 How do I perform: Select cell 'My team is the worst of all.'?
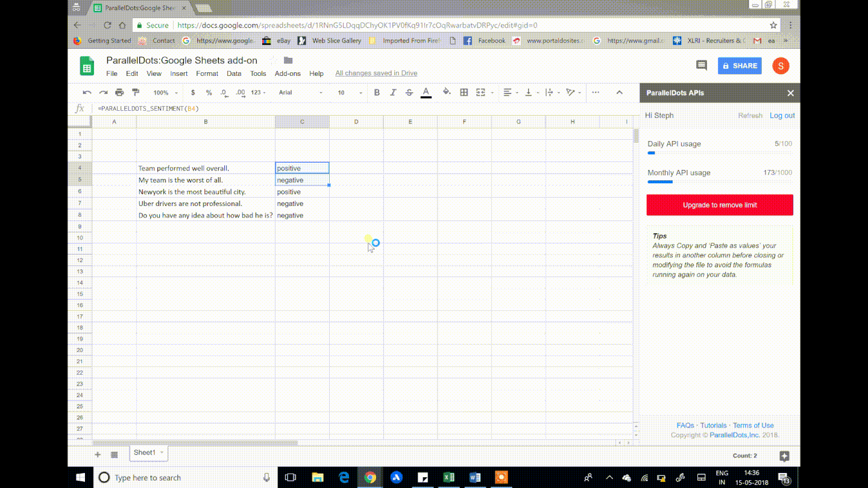pos(206,180)
